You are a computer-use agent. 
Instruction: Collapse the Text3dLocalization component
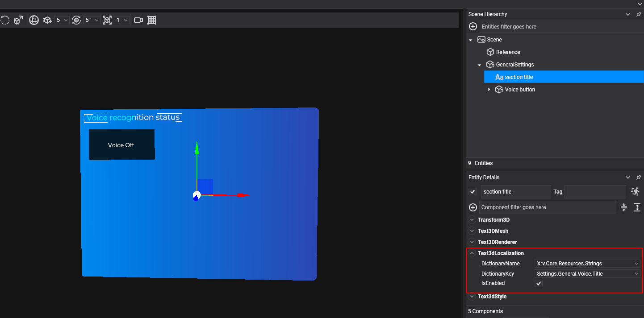472,253
